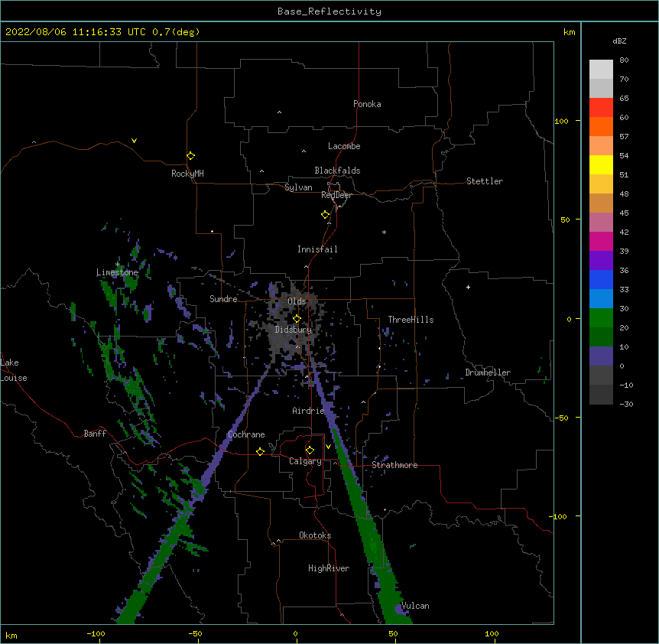Click the Banff label
The height and width of the screenshot is (644, 659).
click(95, 434)
